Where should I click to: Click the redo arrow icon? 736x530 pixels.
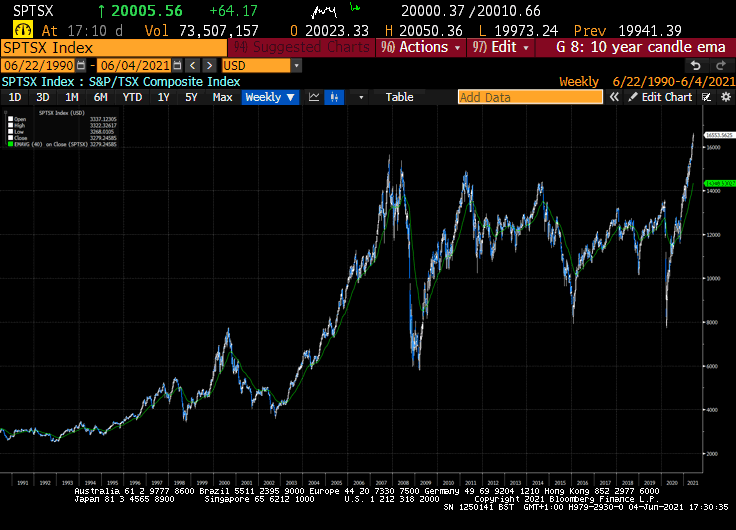point(721,66)
